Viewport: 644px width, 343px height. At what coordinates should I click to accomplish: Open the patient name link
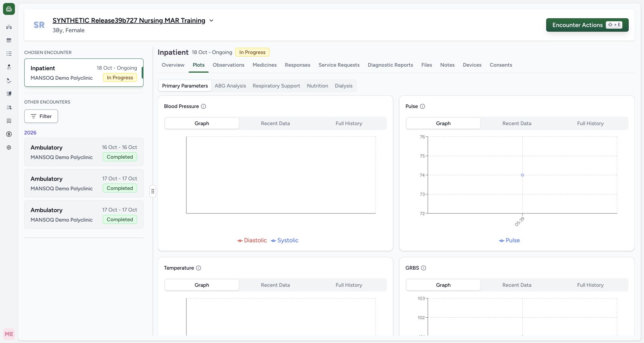[129, 20]
